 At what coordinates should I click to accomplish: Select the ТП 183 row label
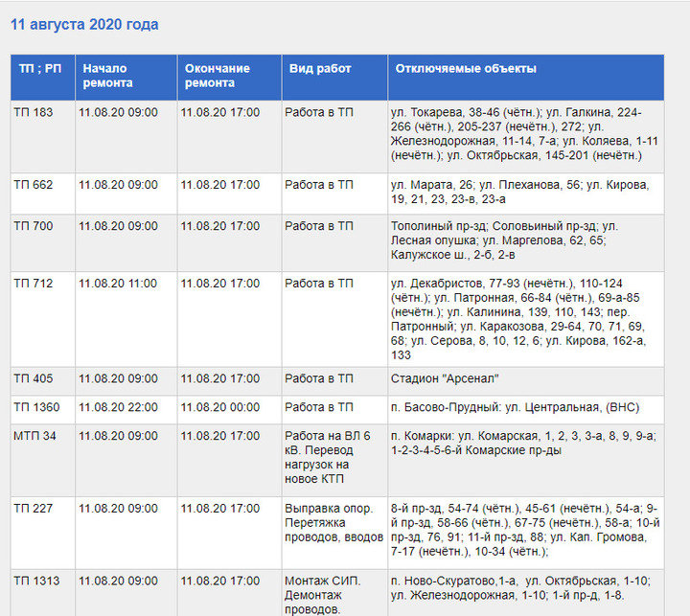coord(34,112)
